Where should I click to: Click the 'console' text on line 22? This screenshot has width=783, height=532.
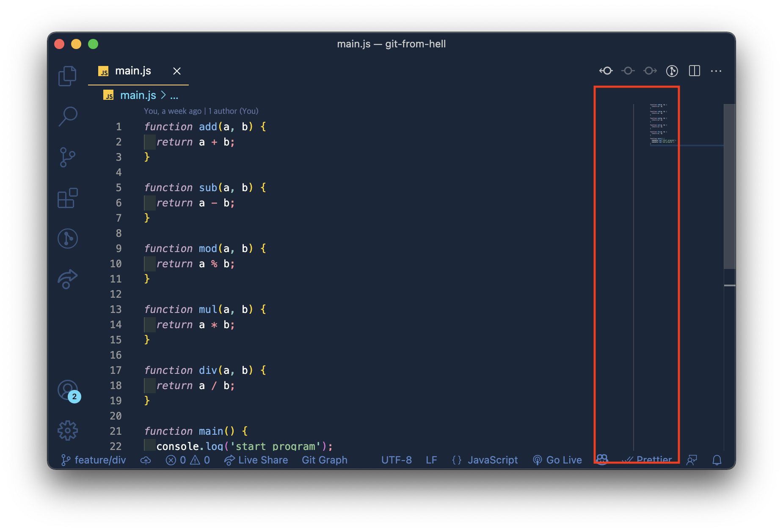(178, 446)
